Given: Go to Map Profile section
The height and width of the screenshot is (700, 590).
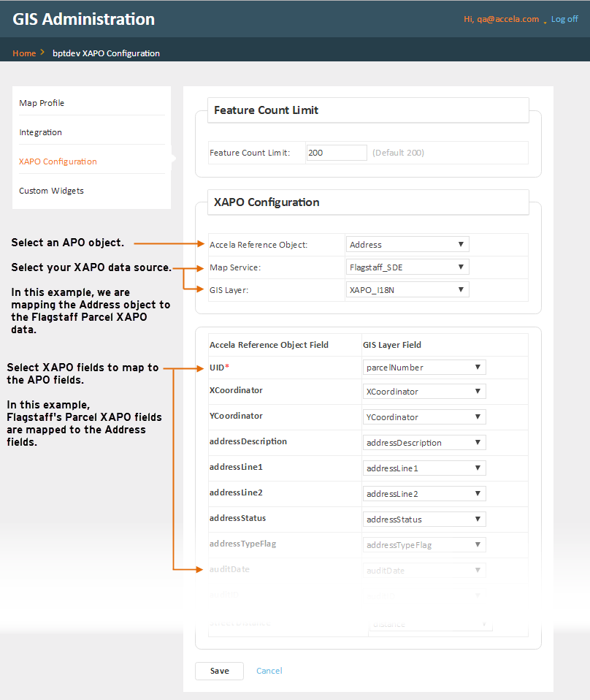Looking at the screenshot, I should 42,103.
